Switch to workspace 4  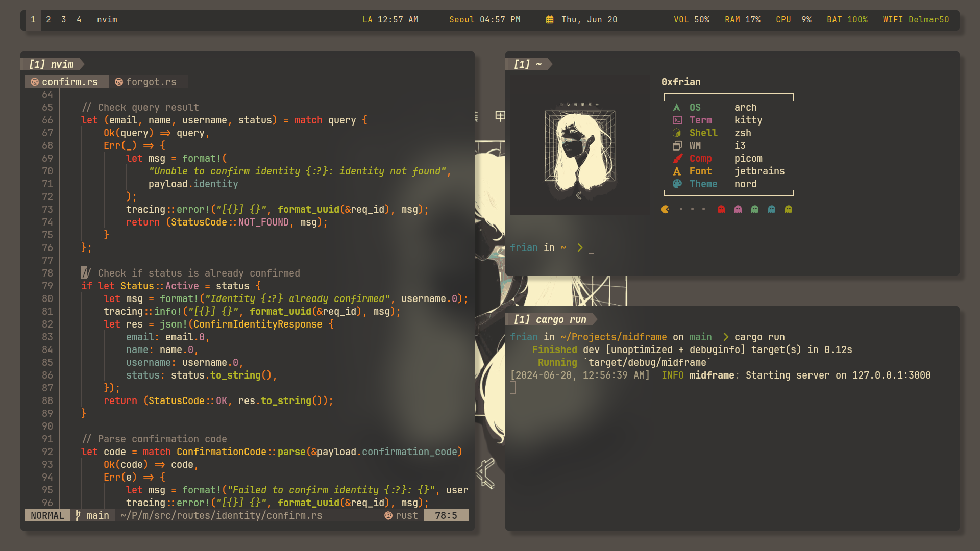(79, 20)
